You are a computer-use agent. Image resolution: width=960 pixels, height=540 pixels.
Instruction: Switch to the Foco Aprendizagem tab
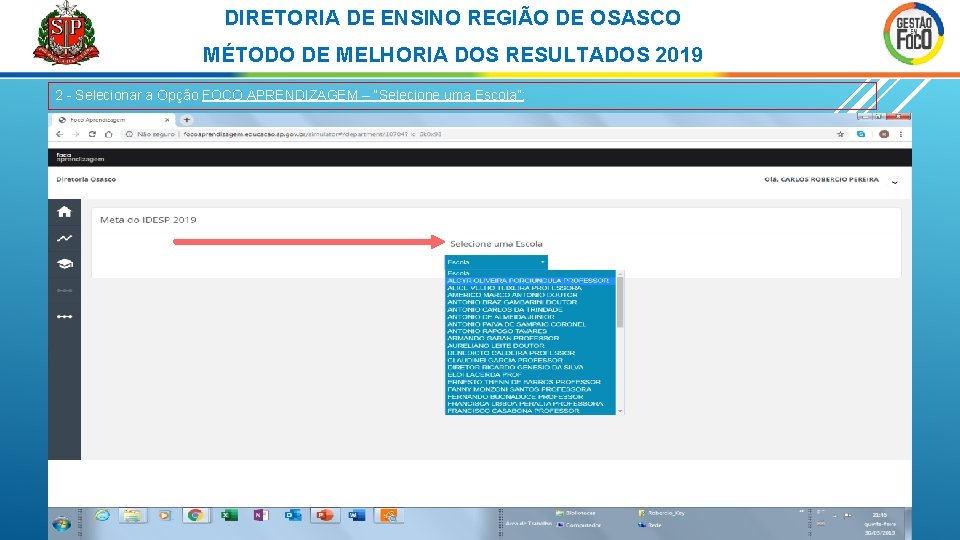point(114,120)
